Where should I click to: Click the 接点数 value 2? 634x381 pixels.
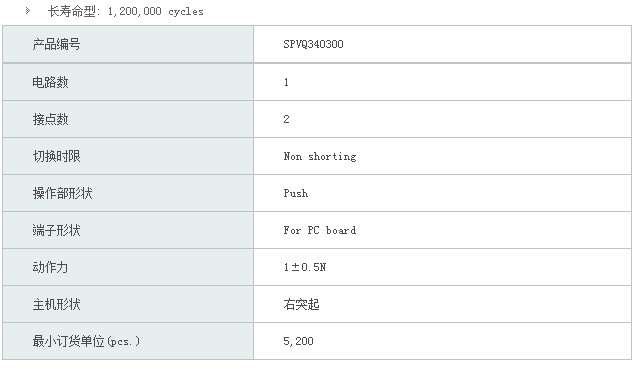286,119
